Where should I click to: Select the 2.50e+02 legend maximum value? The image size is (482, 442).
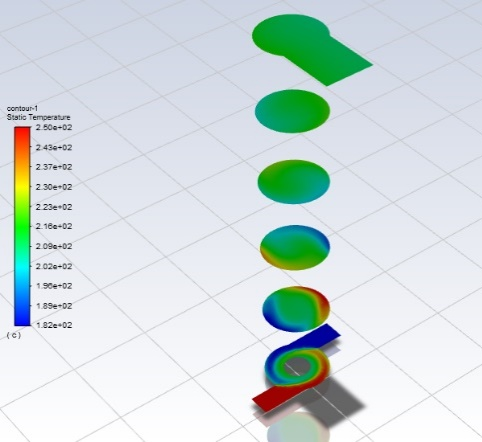pyautogui.click(x=54, y=127)
